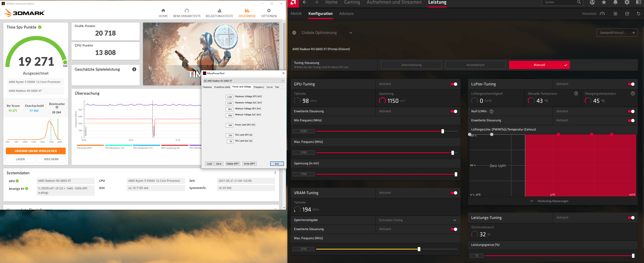Open Benchmarktests in 3DMark
Image resolution: width=644 pixels, height=263 pixels.
(187, 13)
